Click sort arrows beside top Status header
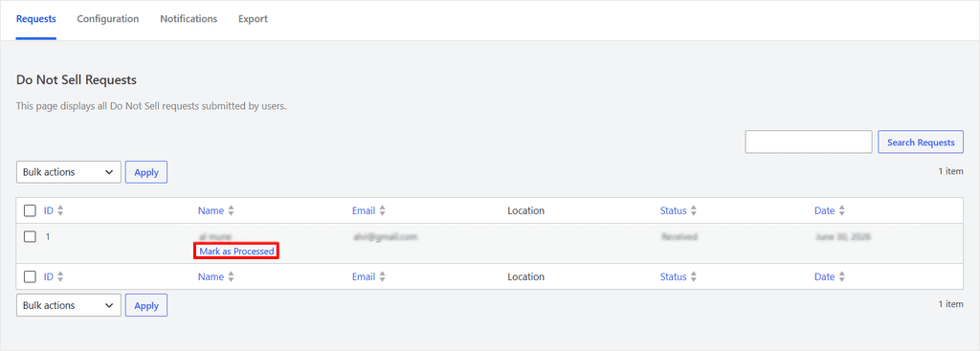This screenshot has width=980, height=351. (693, 211)
